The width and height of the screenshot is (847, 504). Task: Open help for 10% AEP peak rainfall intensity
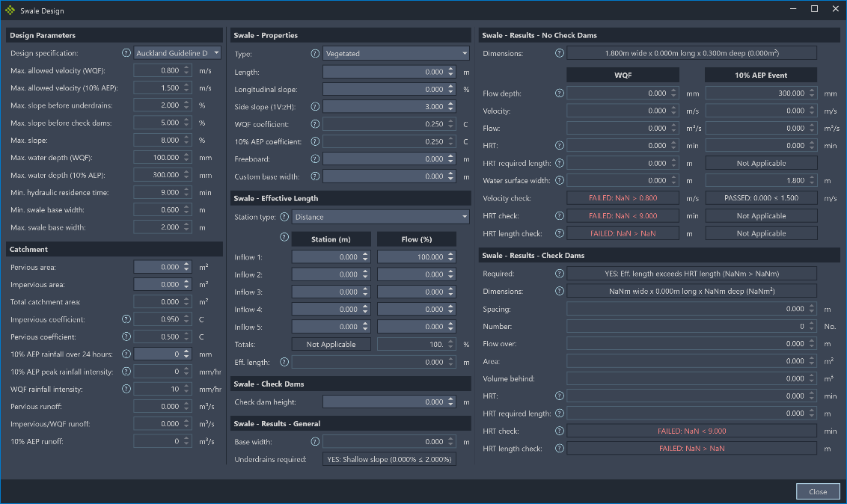126,371
